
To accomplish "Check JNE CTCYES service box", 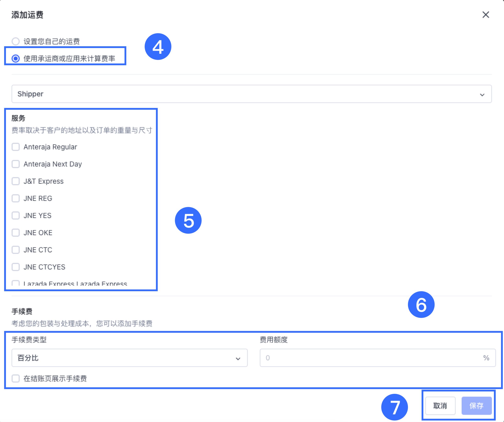I will [16, 267].
